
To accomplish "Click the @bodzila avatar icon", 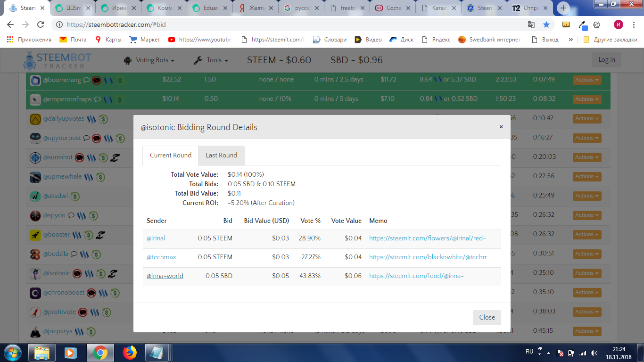I will click(x=35, y=254).
